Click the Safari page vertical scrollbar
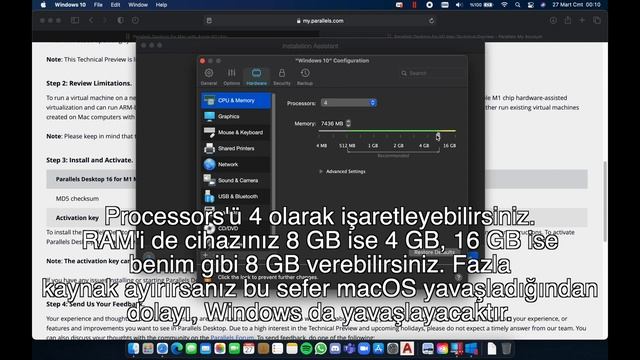640x360 pixels. pos(604,201)
